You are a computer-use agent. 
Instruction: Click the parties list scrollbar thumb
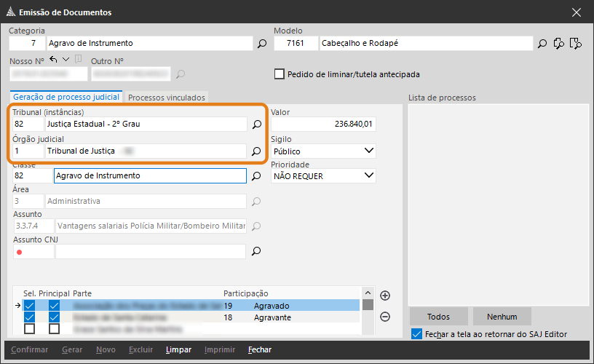(368, 305)
